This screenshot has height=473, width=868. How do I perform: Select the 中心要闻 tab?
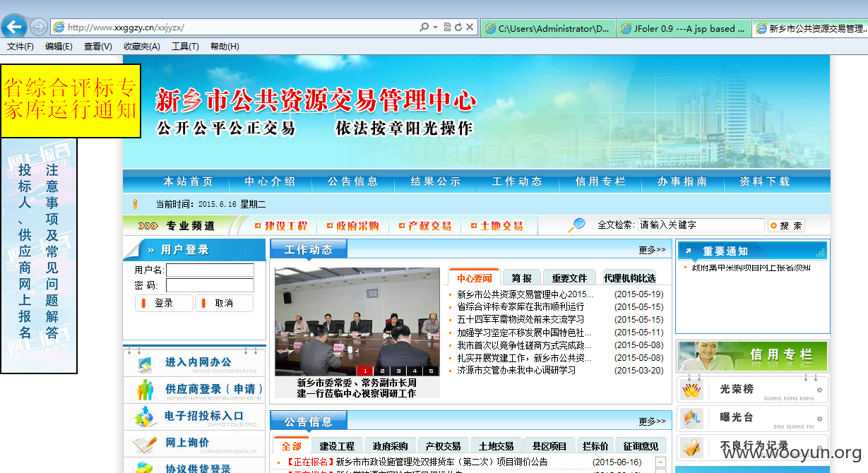pyautogui.click(x=474, y=278)
